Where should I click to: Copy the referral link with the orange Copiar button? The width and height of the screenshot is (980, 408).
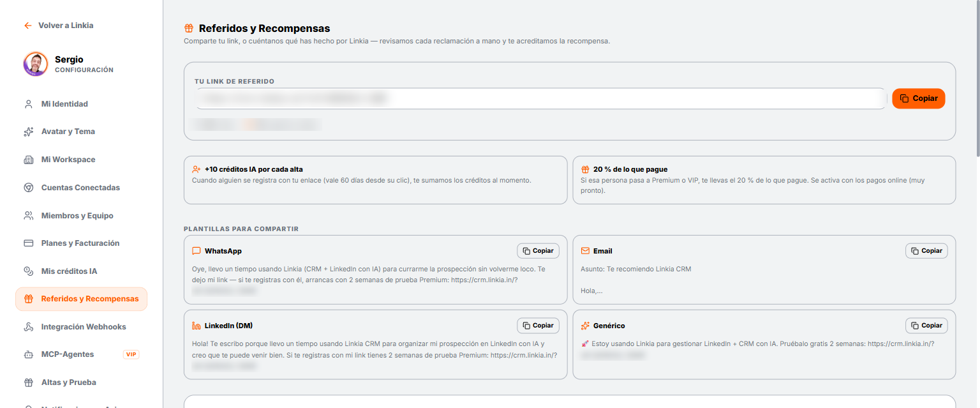pos(919,98)
